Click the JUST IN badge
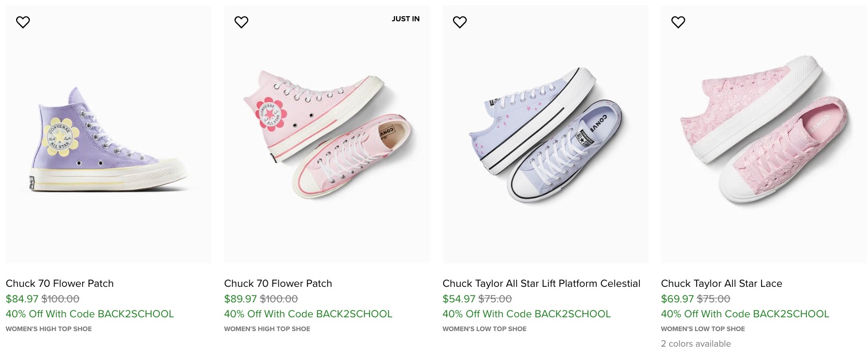This screenshot has width=868, height=361. click(406, 19)
